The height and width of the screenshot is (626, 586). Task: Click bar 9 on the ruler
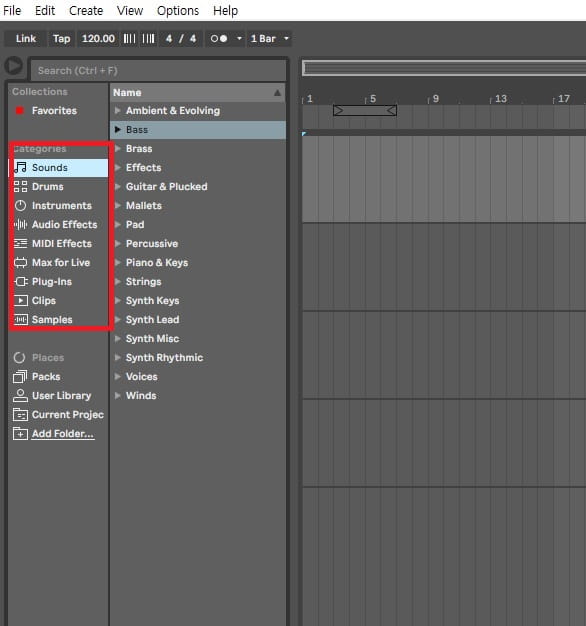(436, 99)
